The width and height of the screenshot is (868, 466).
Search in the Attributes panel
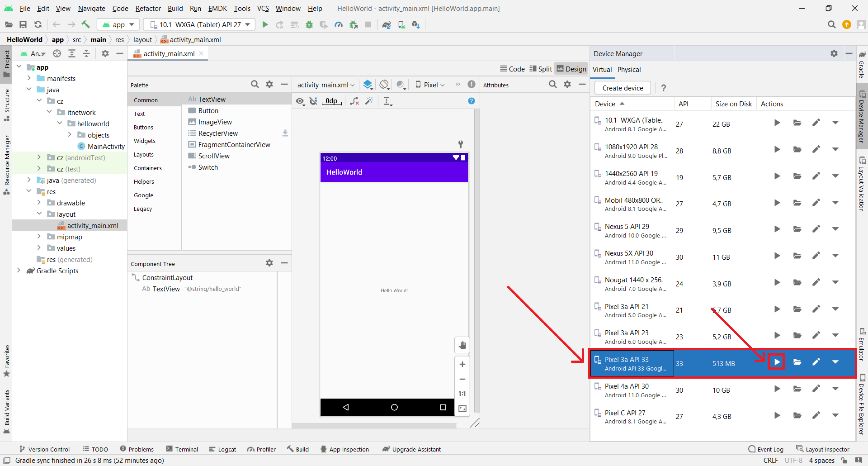[x=553, y=84]
